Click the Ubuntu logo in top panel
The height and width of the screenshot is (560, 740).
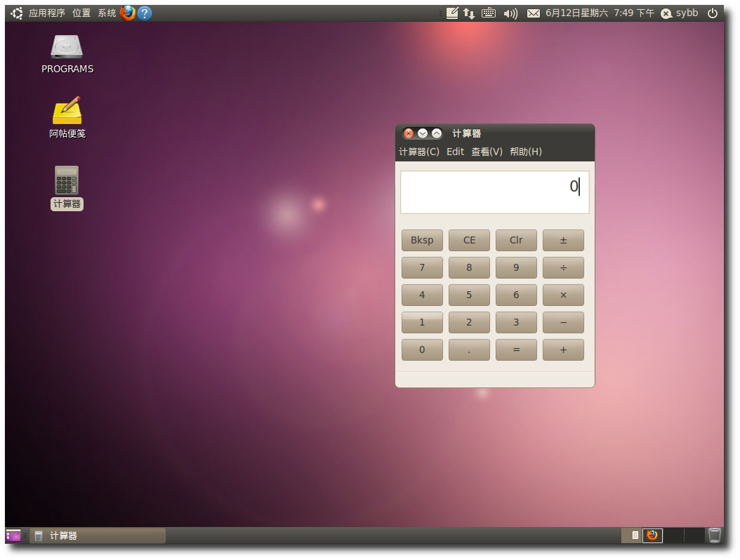click(17, 13)
